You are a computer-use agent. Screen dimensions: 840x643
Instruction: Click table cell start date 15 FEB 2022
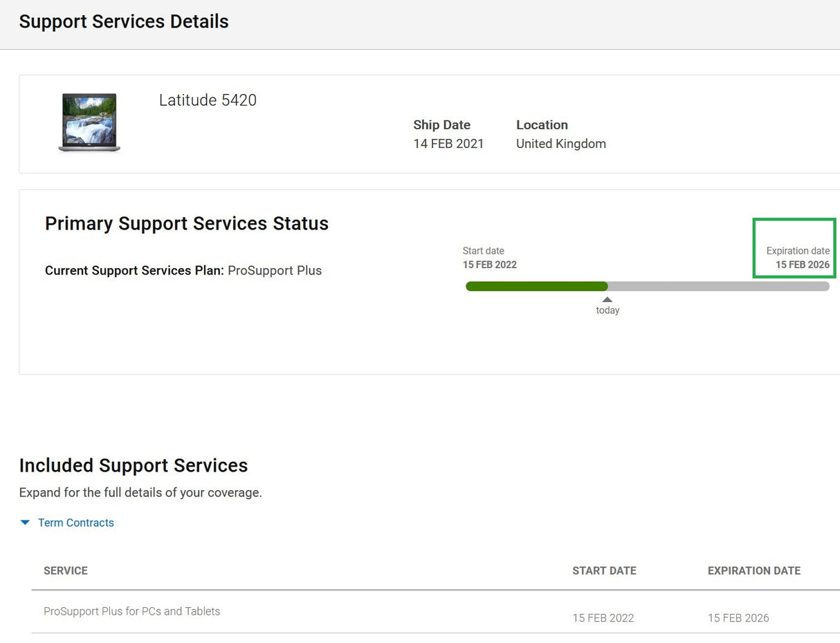click(x=603, y=618)
